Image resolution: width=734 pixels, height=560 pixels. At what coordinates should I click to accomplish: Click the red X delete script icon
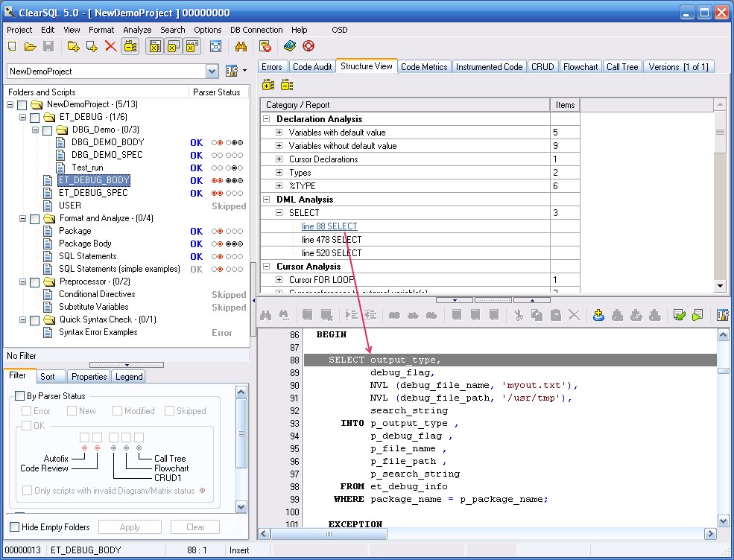[109, 45]
